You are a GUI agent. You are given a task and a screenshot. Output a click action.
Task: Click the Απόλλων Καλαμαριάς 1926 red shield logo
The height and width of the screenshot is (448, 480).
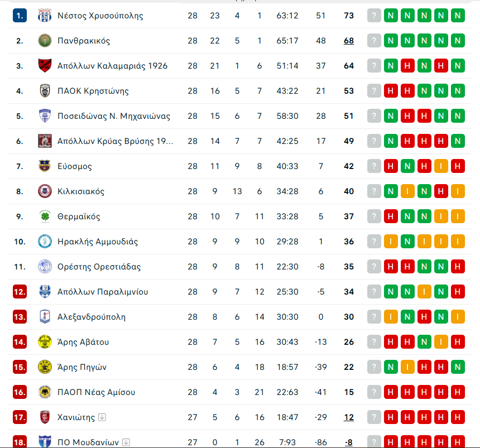click(45, 66)
